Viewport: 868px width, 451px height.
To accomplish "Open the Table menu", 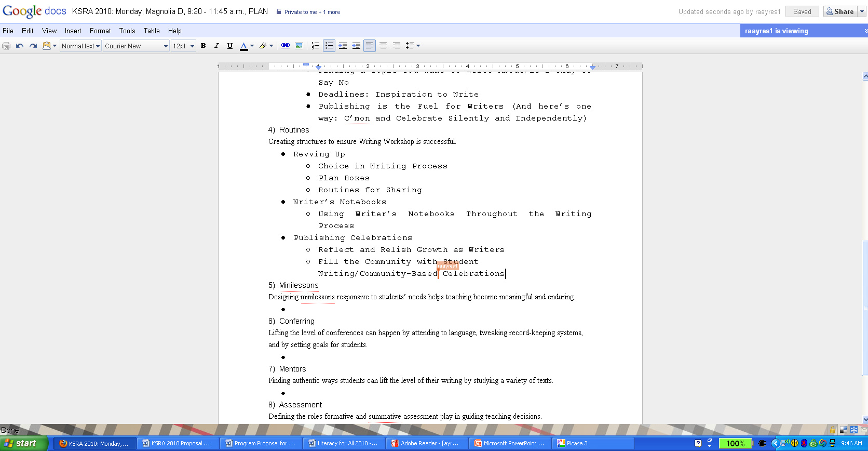I will [x=152, y=31].
